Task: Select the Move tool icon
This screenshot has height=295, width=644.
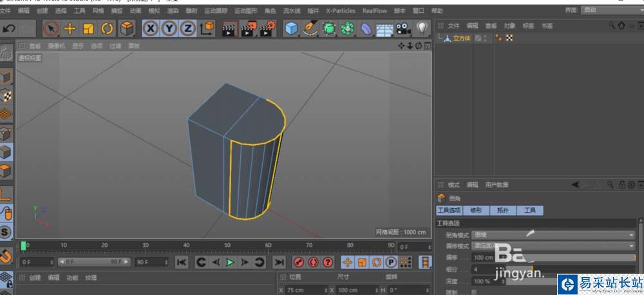Action: coord(70,28)
